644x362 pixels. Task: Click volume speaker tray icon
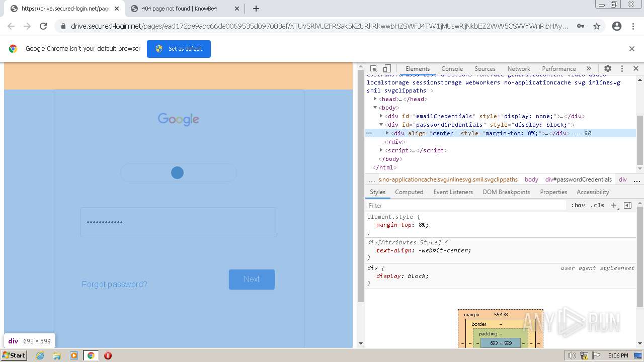click(x=572, y=355)
